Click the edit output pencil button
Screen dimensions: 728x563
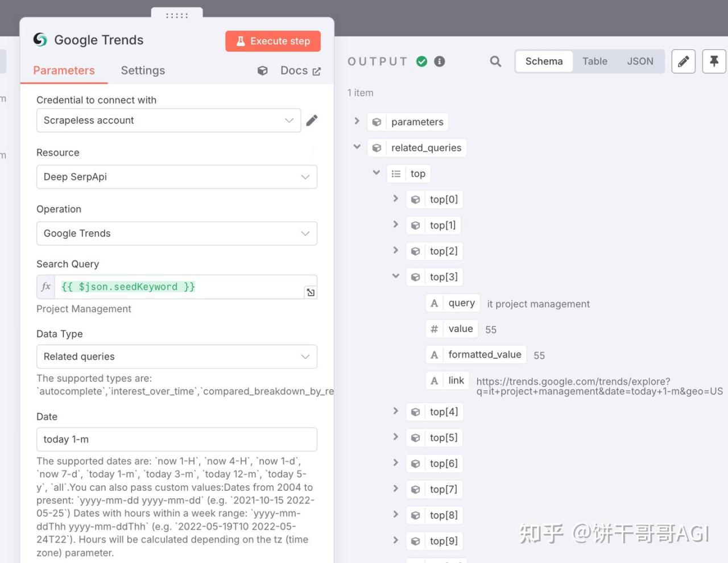click(x=683, y=61)
